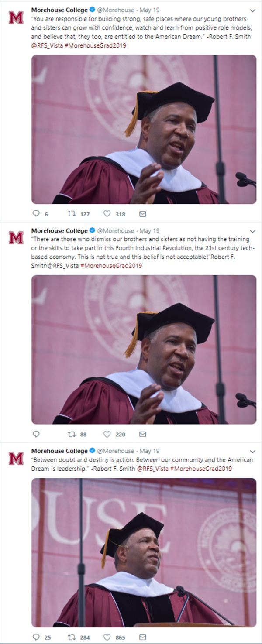Reply to the tweet with 25 replies

pos(36,637)
